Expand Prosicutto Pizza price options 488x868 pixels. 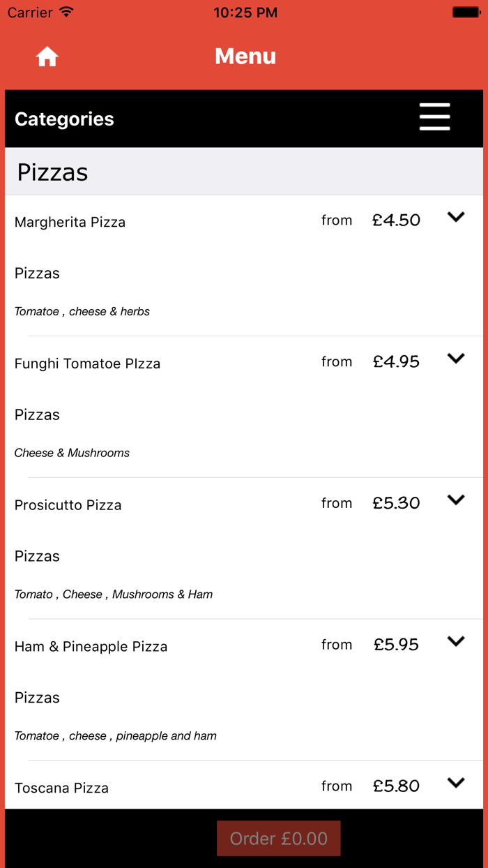[x=456, y=500]
